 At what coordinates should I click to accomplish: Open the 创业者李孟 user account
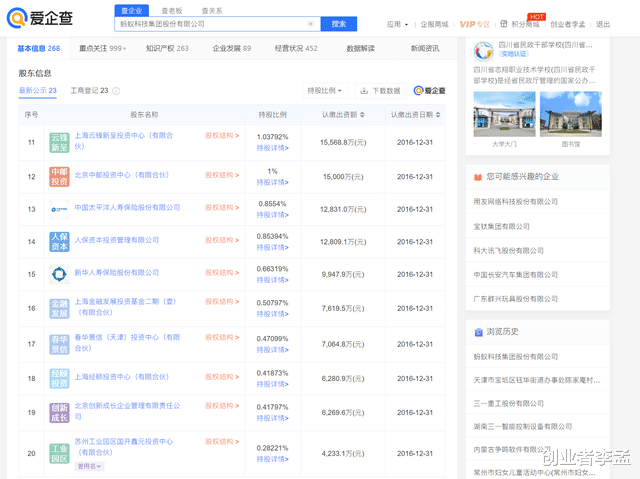point(567,24)
